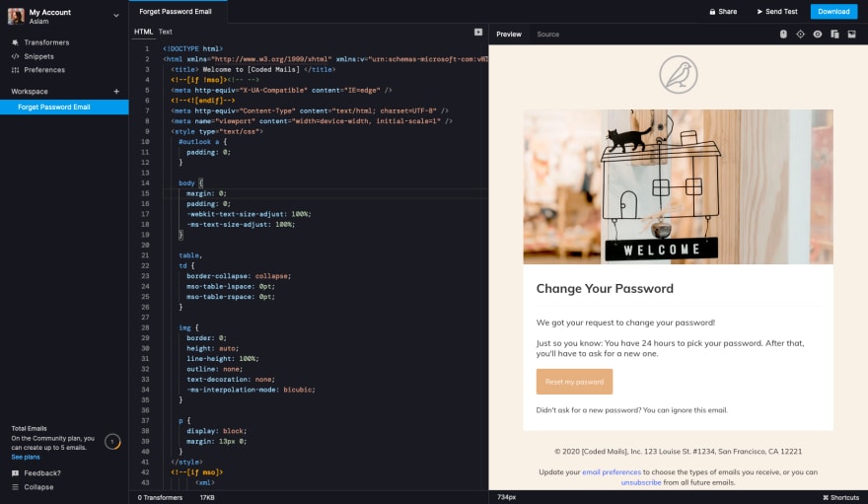Click the welcome sign hero image in preview
Screen dimensions: 868x504
coord(679,186)
